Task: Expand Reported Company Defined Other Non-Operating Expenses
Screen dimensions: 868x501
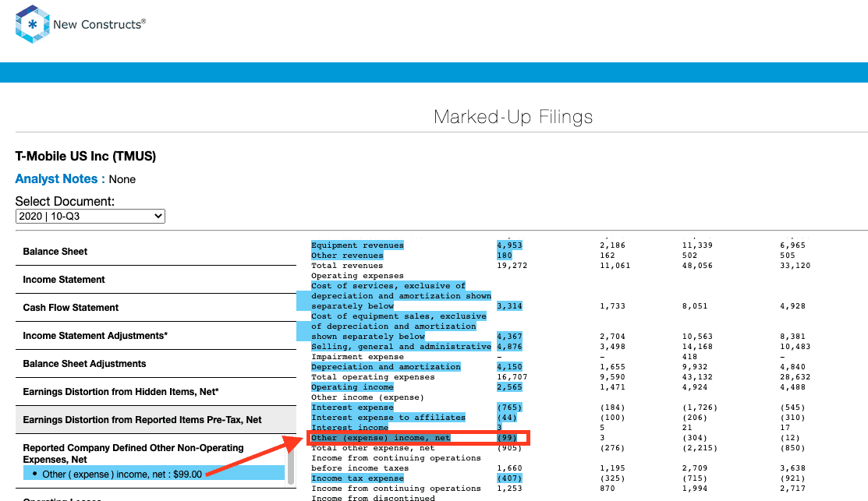Action: tap(133, 453)
